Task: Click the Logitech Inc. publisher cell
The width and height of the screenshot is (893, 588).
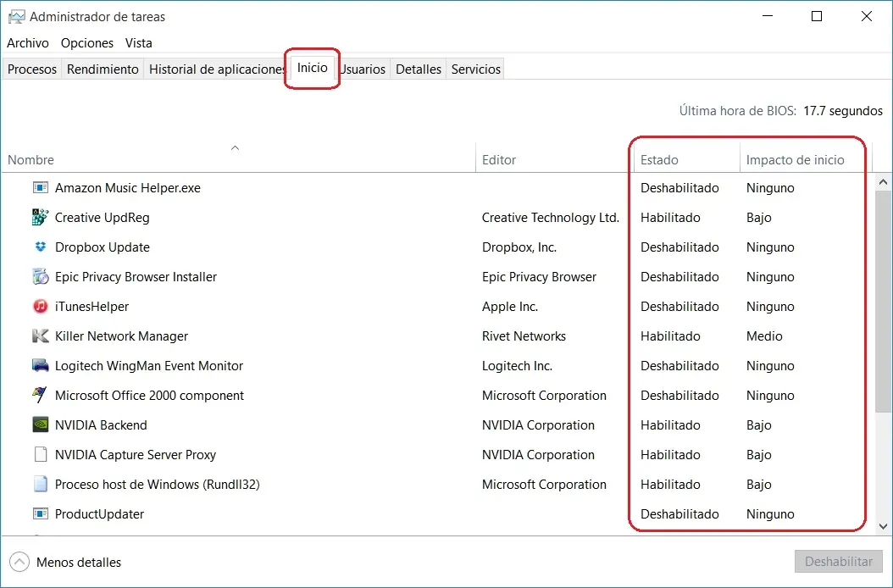Action: 517,366
